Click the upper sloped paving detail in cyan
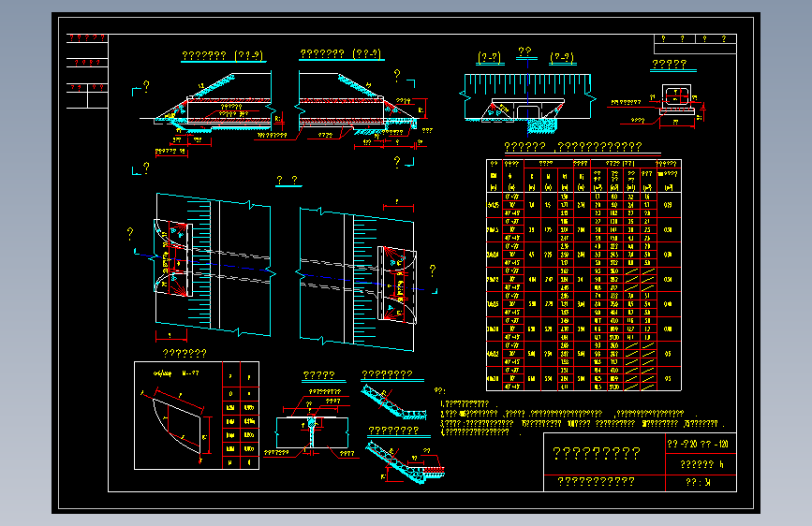Viewport: 812px width, 526px height. pos(393,402)
